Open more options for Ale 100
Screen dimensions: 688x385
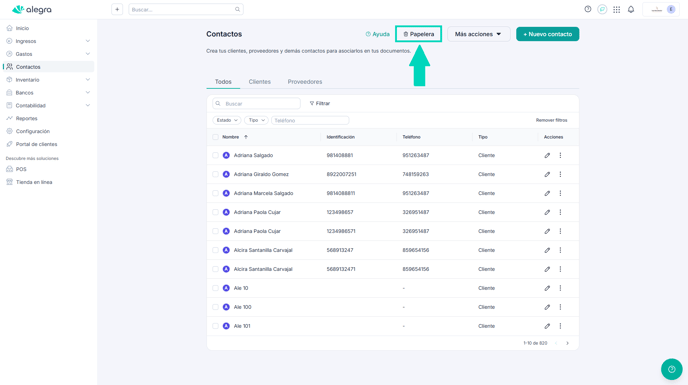click(x=560, y=307)
